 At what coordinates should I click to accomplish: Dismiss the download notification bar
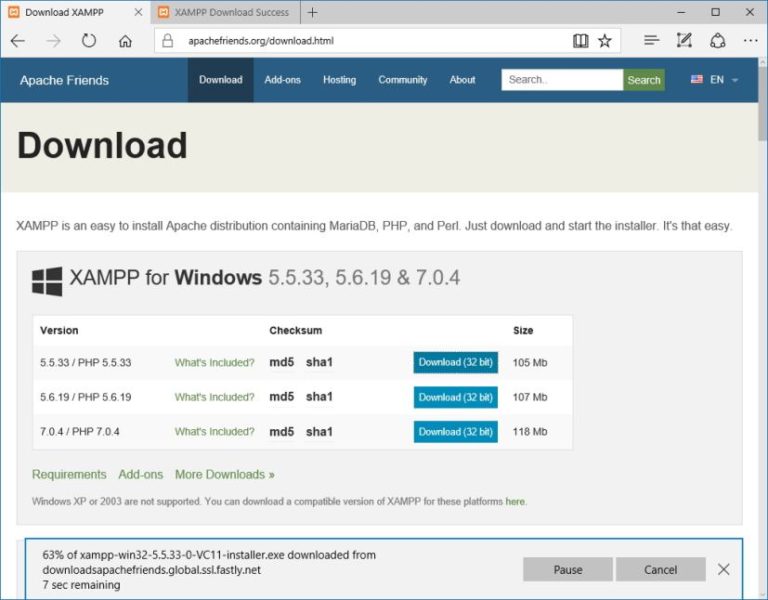pos(723,569)
